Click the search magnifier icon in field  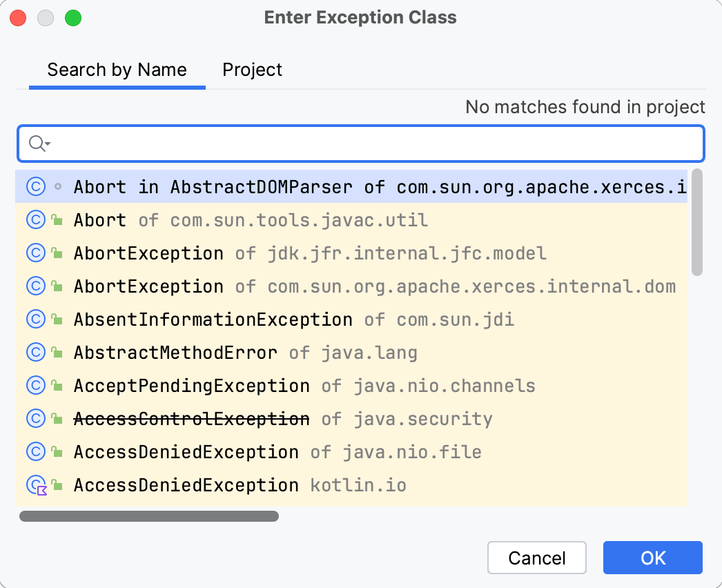[39, 144]
